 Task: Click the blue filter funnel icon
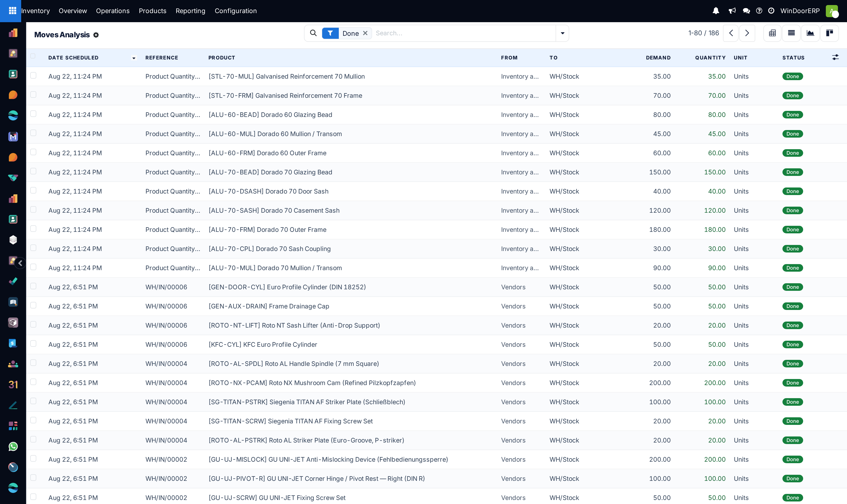coord(330,33)
